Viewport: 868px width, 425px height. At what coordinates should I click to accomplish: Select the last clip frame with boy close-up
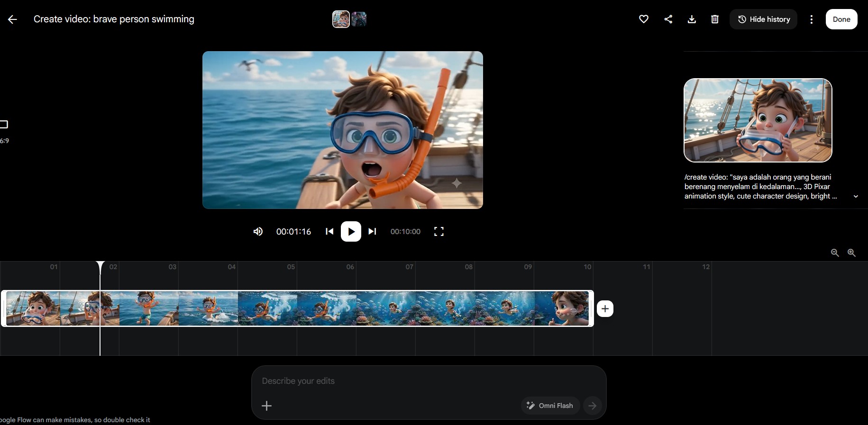click(x=562, y=308)
